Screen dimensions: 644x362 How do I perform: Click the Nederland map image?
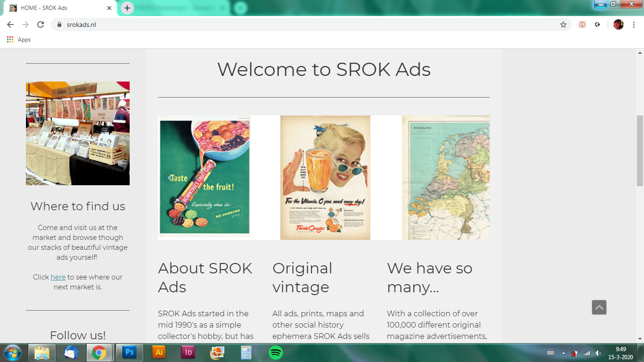446,177
